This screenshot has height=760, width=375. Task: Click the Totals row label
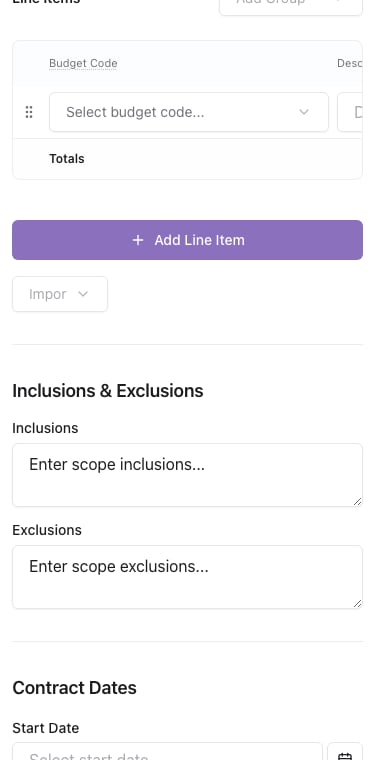pos(67,158)
